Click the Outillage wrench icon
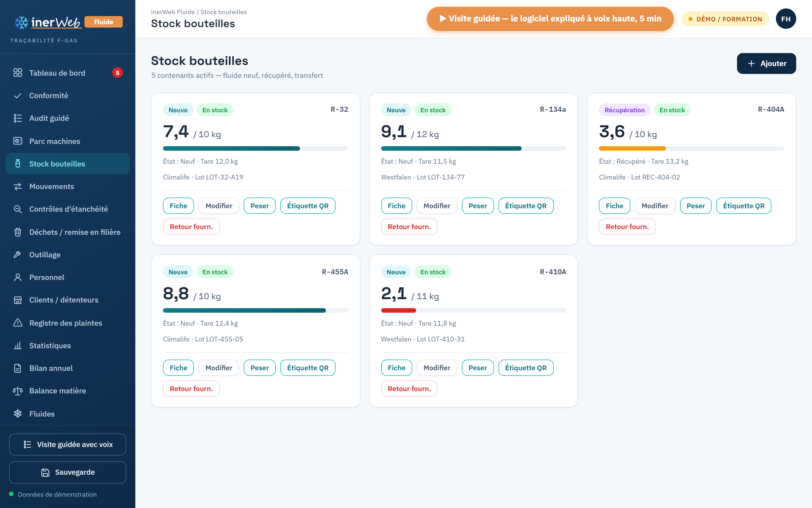 pos(18,255)
